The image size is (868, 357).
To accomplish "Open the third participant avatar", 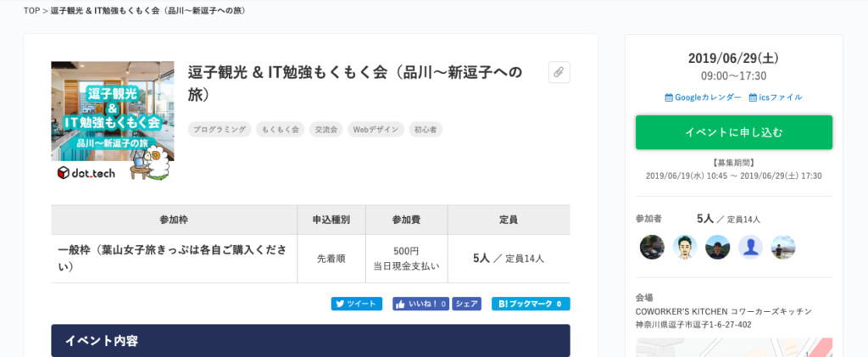I will click(x=717, y=247).
